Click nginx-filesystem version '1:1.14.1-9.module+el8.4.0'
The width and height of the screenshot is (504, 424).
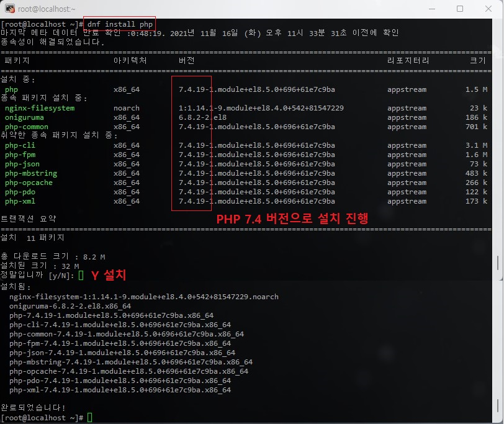(x=261, y=108)
